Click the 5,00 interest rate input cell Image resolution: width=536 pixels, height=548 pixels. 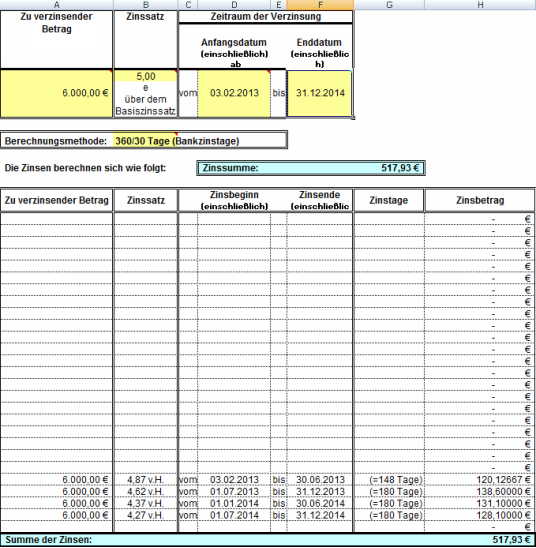pos(146,76)
